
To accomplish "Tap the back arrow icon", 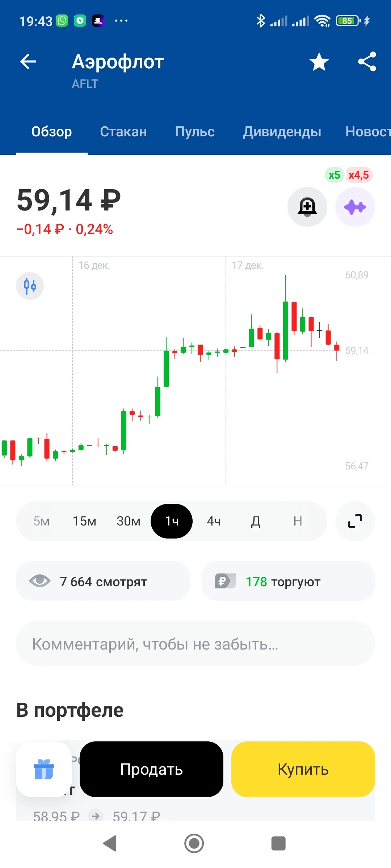I will (x=28, y=61).
